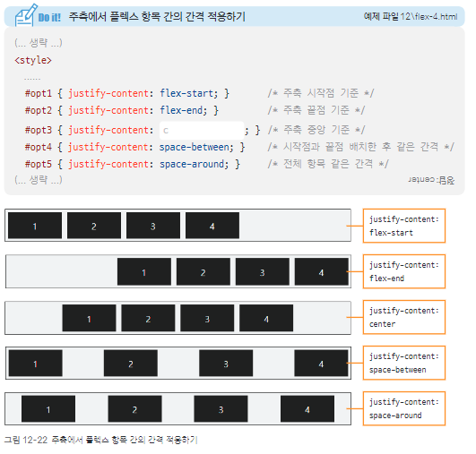Click the 'justify-content: flex-start' label box
This screenshot has width=476, height=454.
(x=404, y=226)
